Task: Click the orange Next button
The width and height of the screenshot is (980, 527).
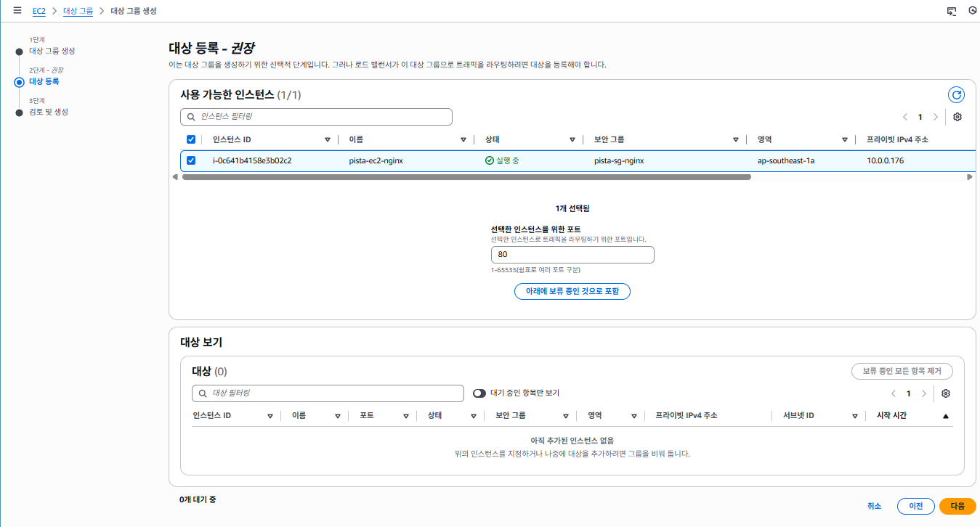Action: 957,506
